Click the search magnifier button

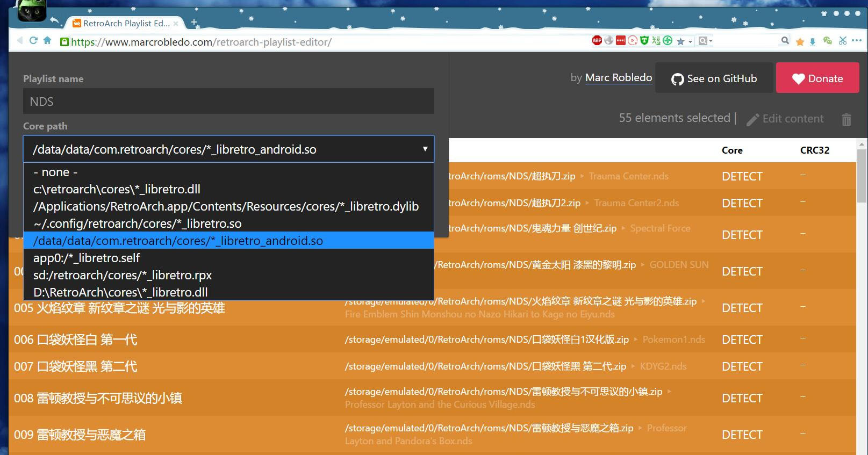pyautogui.click(x=785, y=40)
